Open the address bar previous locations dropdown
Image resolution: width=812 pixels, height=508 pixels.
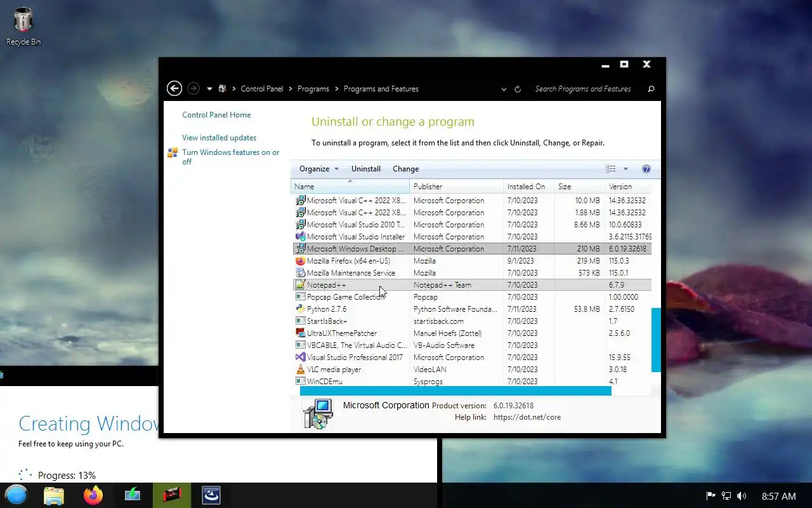click(504, 90)
